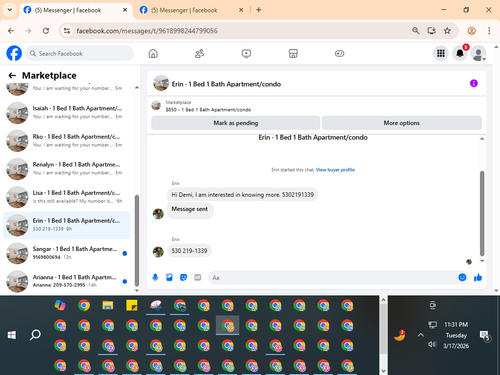Open the Chrome three-dot menu
This screenshot has height=375, width=500.
pyautogui.click(x=489, y=31)
